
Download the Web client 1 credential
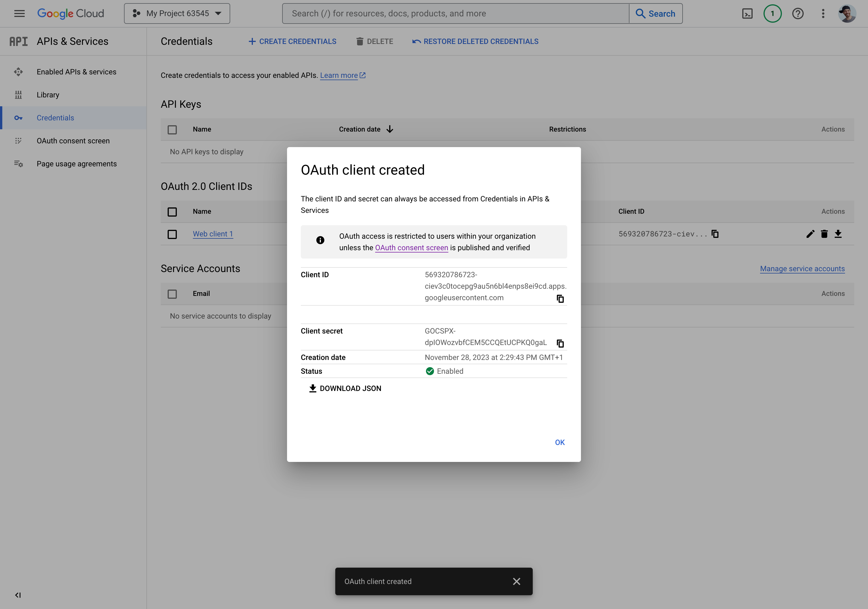(838, 234)
